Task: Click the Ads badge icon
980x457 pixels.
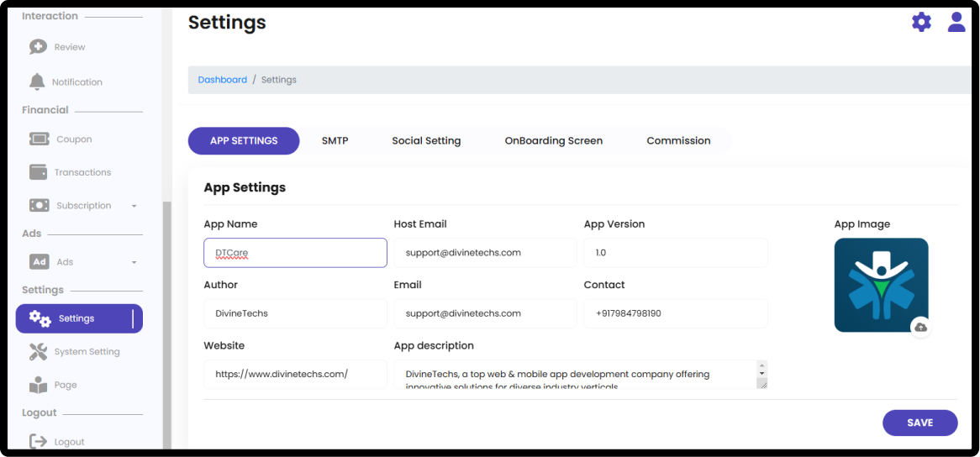Action: [x=40, y=261]
